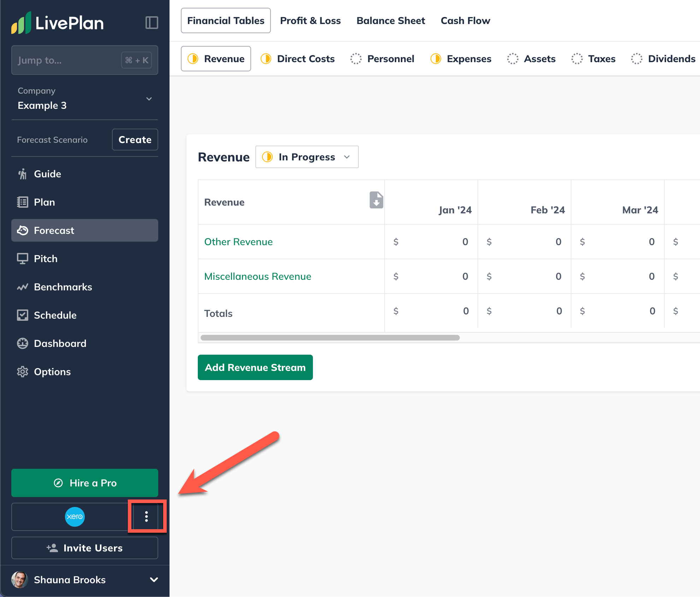Open the Miscellaneous Revenue link
This screenshot has height=597, width=700.
tap(258, 276)
